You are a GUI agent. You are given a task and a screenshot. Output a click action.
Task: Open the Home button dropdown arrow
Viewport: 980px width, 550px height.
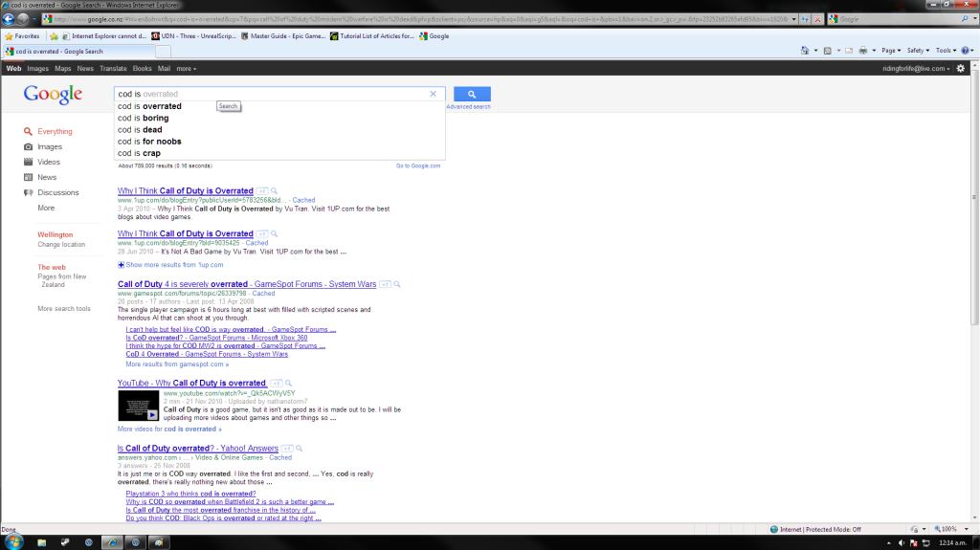click(x=815, y=51)
